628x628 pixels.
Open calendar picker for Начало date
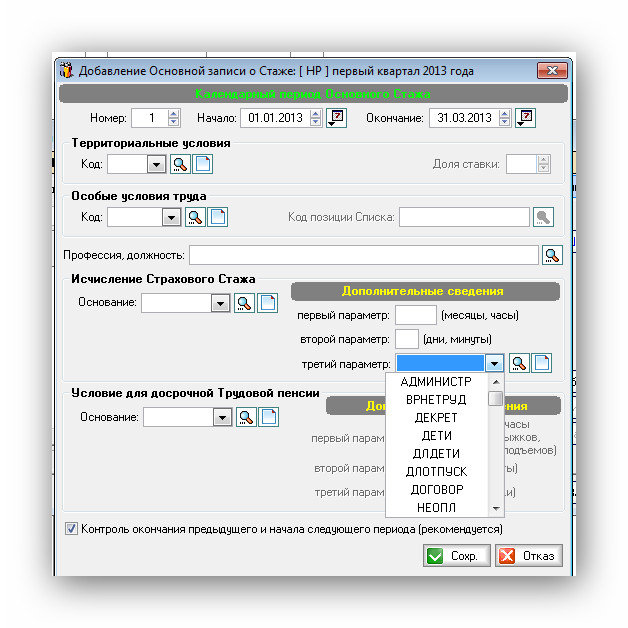click(337, 118)
